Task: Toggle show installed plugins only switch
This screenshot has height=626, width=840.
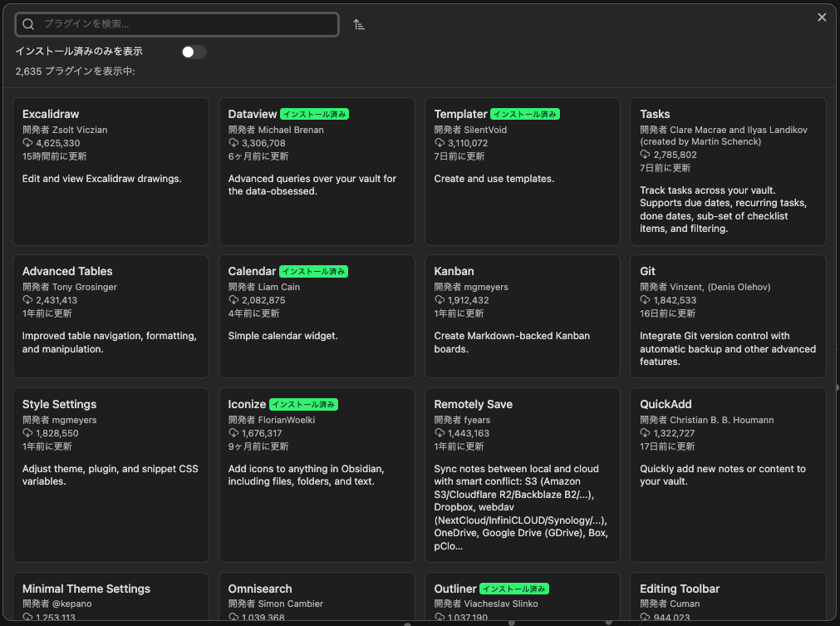Action: point(194,52)
